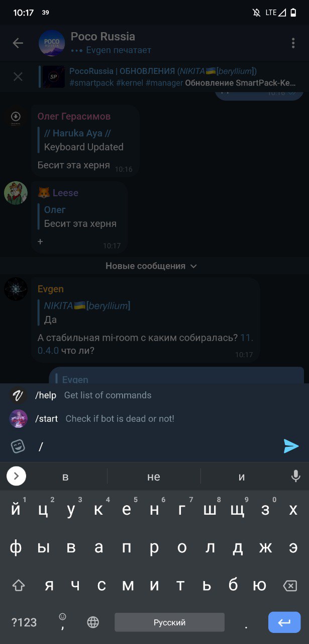
Task: Tap the blue enter key
Action: [284, 622]
